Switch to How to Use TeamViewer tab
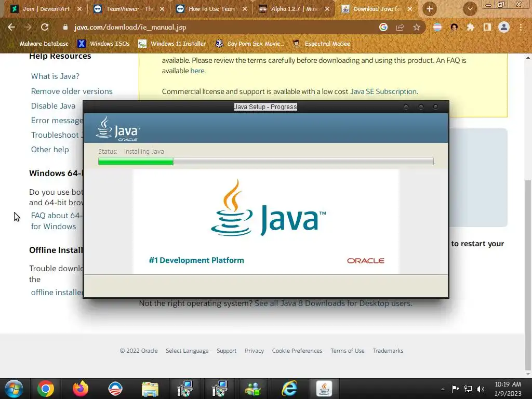Viewport: 532px width, 399px height. (x=212, y=9)
